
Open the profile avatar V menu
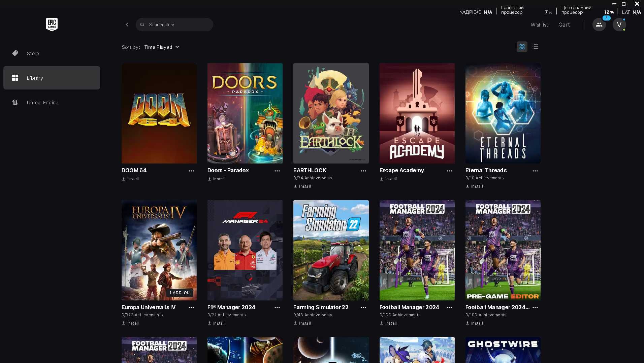[619, 25]
